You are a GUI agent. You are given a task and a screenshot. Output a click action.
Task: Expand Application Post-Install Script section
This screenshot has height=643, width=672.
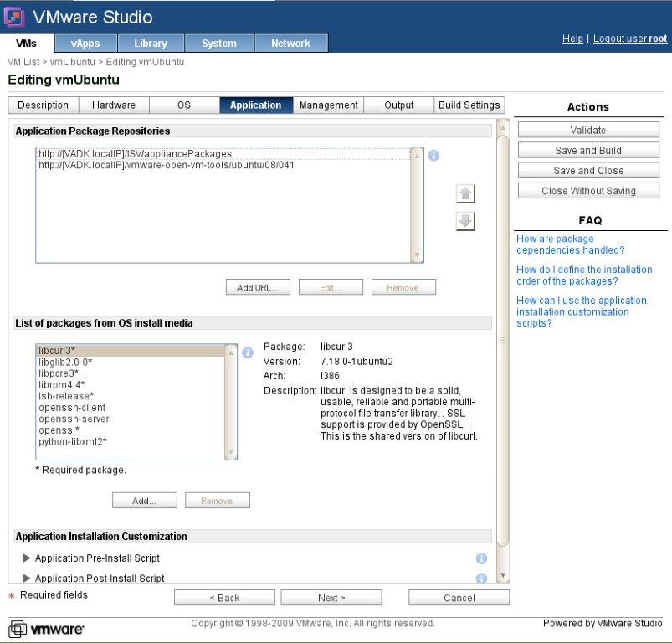point(26,579)
